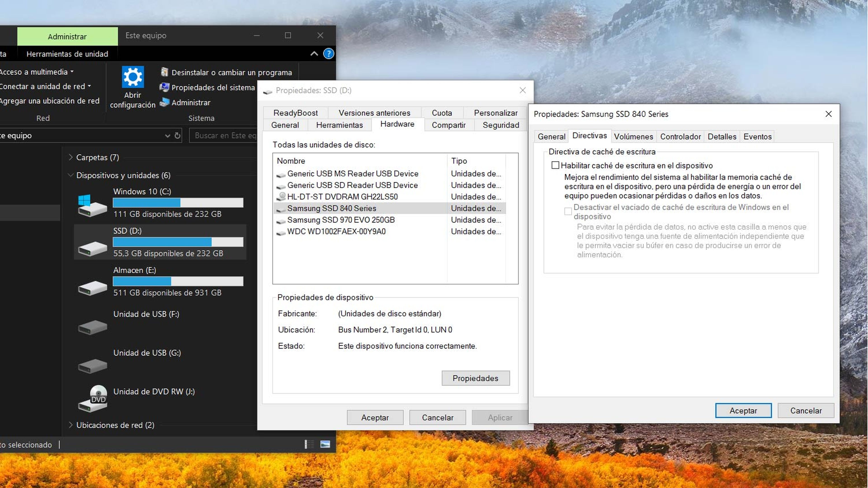The height and width of the screenshot is (488, 868).
Task: Open the Herramientas tab in the SSD (D:) properties
Action: pyautogui.click(x=339, y=125)
